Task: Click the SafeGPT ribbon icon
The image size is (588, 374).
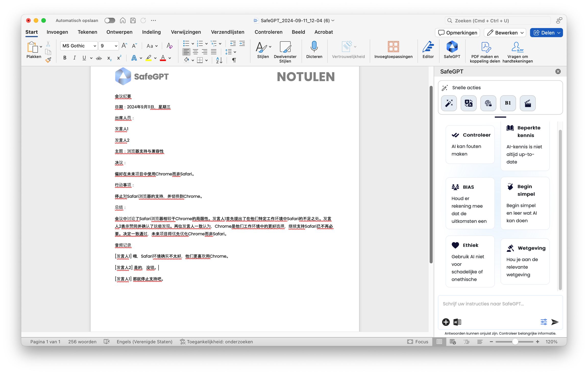Action: pyautogui.click(x=452, y=47)
